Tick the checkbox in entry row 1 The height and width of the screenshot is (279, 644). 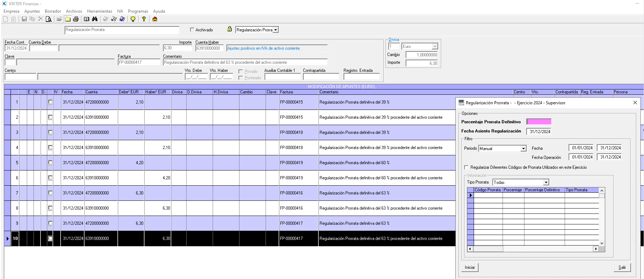click(50, 102)
